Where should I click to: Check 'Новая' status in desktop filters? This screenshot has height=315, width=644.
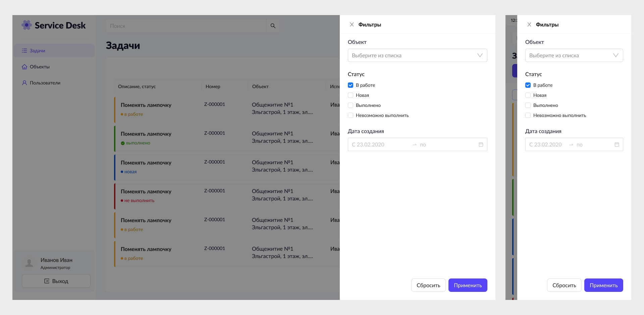point(351,95)
